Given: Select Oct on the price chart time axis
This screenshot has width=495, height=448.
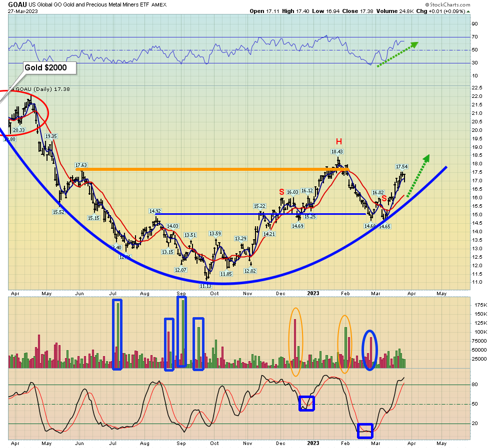Looking at the screenshot, I should 214,294.
